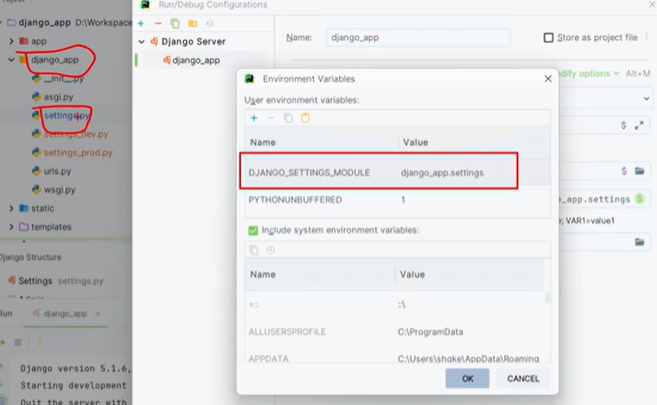
Task: Close the Environment Variables dialog
Action: (x=548, y=79)
